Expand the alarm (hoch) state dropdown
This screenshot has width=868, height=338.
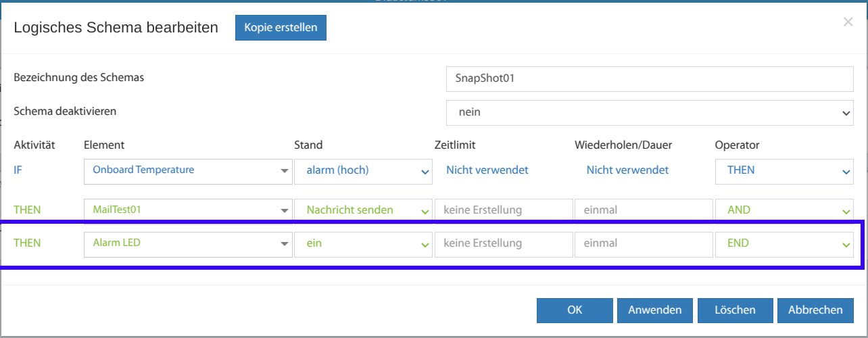[x=363, y=171]
